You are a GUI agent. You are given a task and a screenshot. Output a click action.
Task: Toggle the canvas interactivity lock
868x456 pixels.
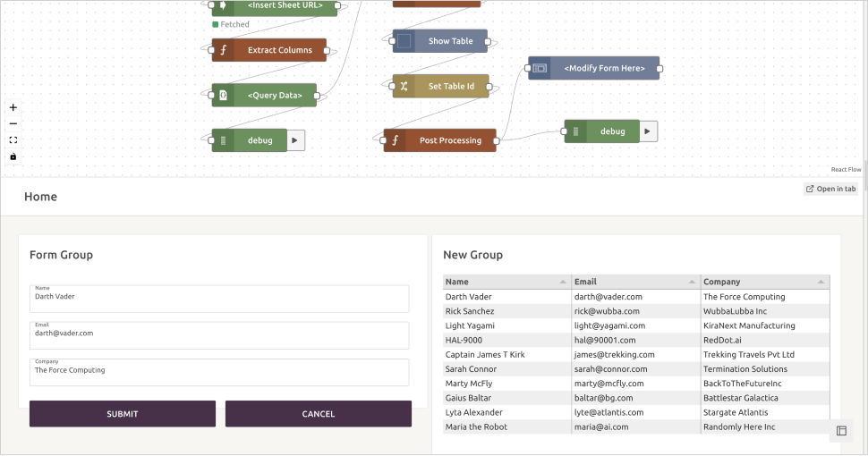click(x=13, y=156)
